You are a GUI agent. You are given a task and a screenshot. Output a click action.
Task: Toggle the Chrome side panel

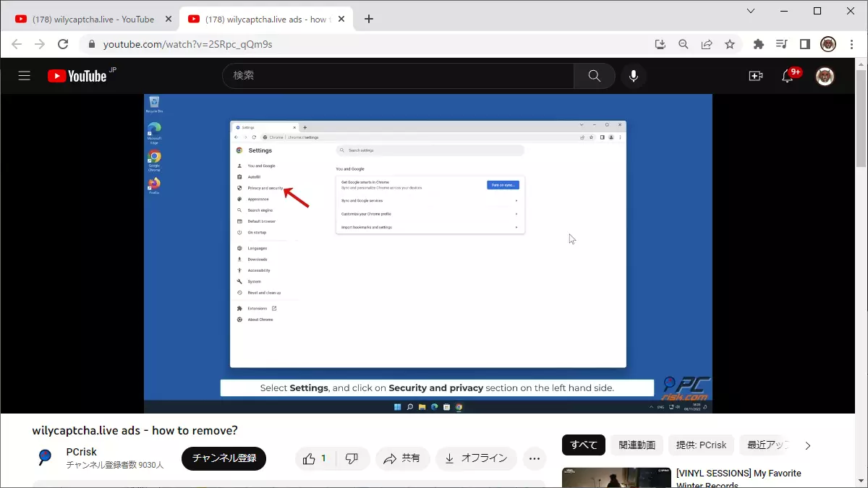click(x=804, y=44)
